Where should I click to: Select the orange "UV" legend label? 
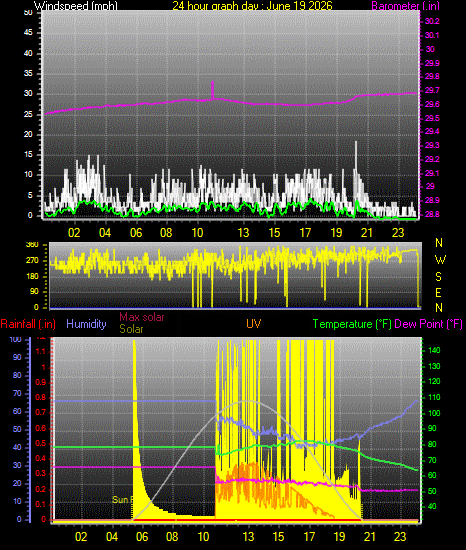(x=254, y=323)
